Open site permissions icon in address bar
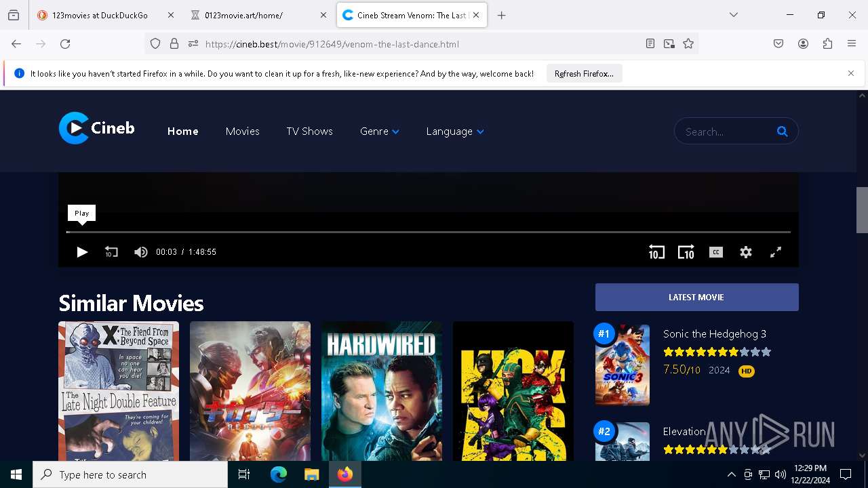Image resolution: width=868 pixels, height=488 pixels. pyautogui.click(x=193, y=43)
